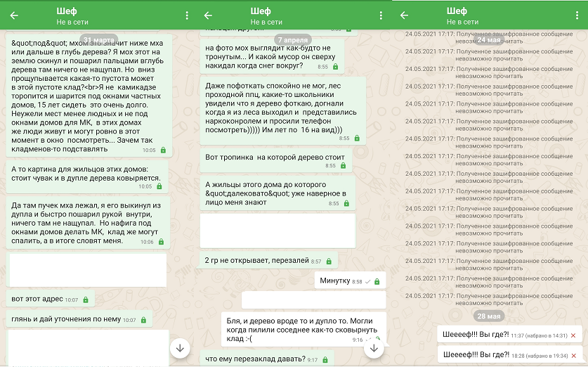Click the red X on the 10:28 message
The height and width of the screenshot is (367, 588).
click(x=573, y=356)
